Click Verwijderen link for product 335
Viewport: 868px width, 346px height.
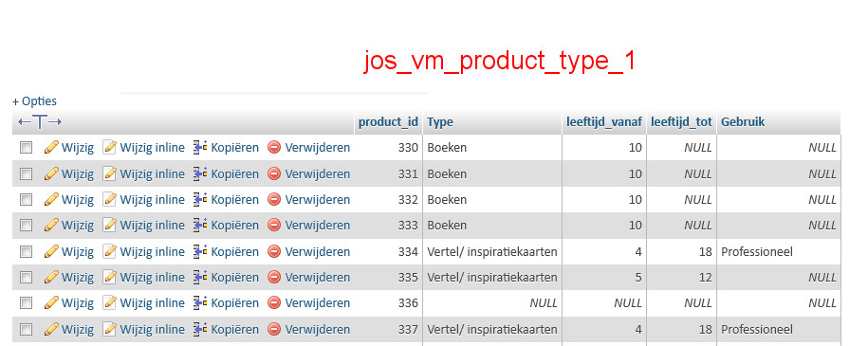318,277
